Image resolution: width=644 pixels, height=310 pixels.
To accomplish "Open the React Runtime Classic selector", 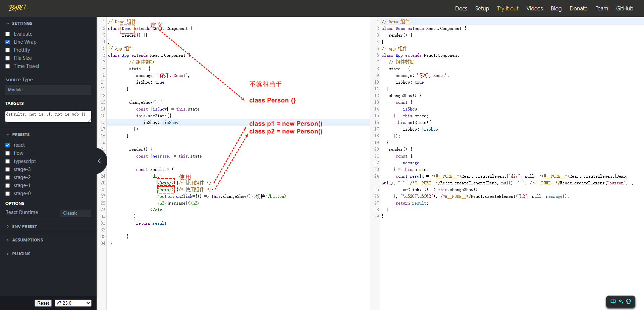I will (76, 213).
